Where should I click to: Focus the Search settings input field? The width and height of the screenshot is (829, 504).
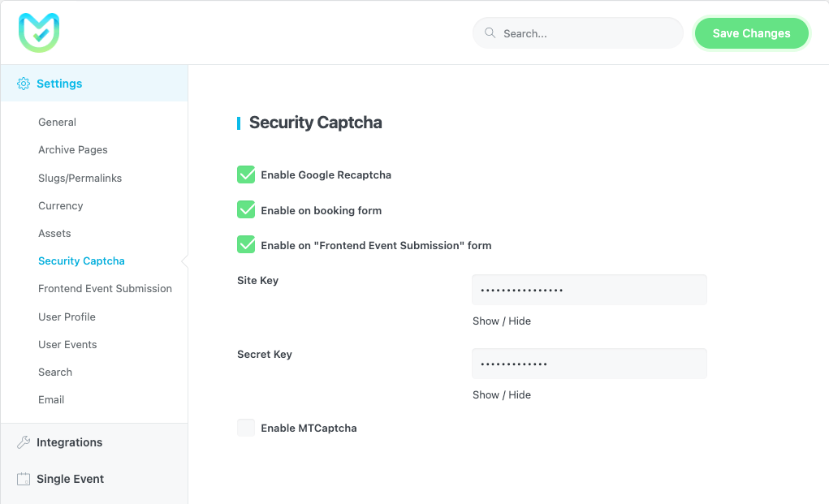click(x=578, y=33)
